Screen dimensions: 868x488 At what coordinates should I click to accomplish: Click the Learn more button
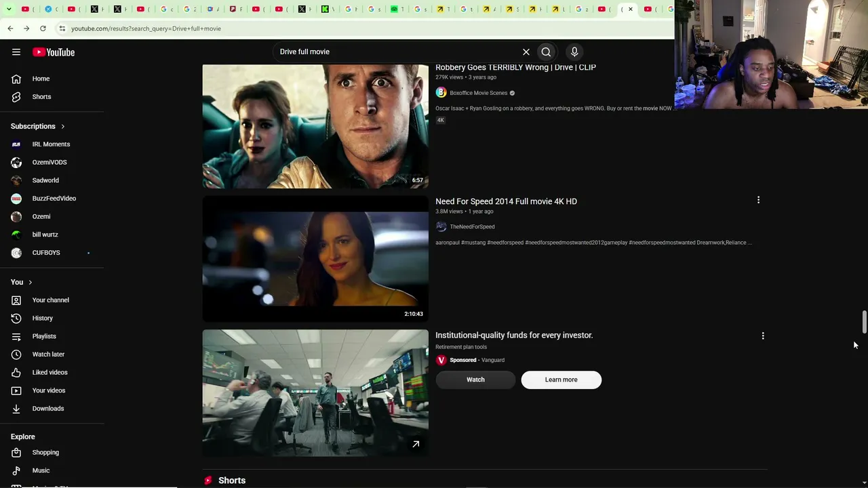tap(561, 380)
